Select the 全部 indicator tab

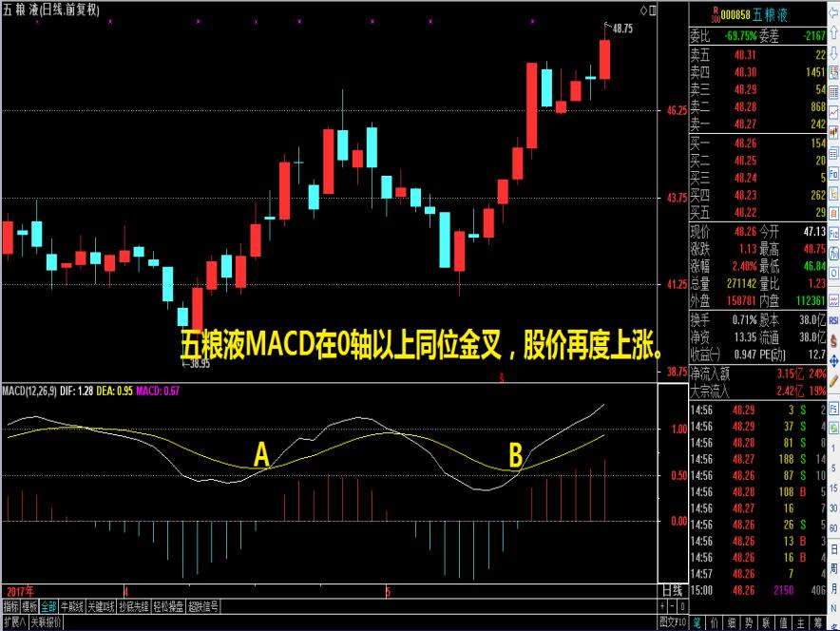coord(48,605)
